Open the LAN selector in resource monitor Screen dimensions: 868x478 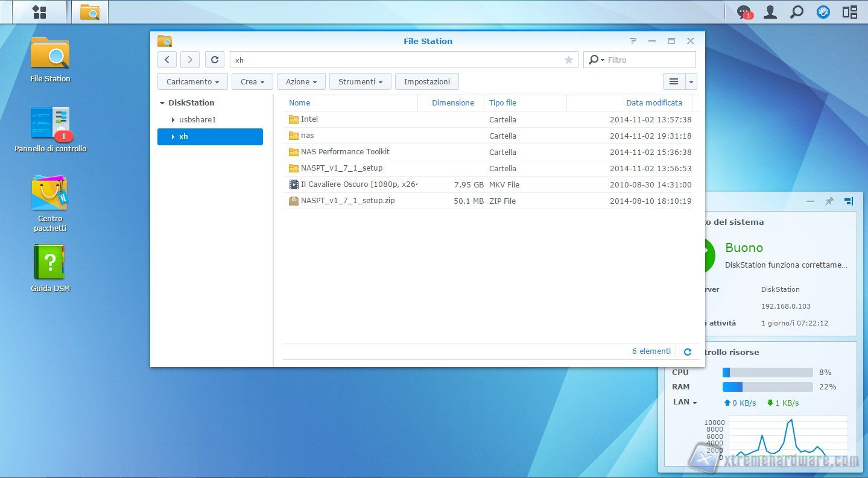tap(685, 402)
